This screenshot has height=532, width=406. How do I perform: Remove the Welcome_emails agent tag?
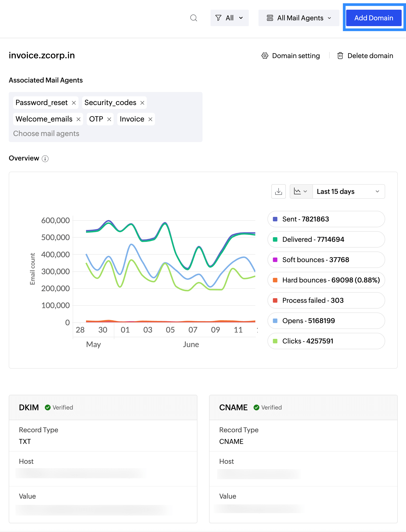tap(78, 119)
